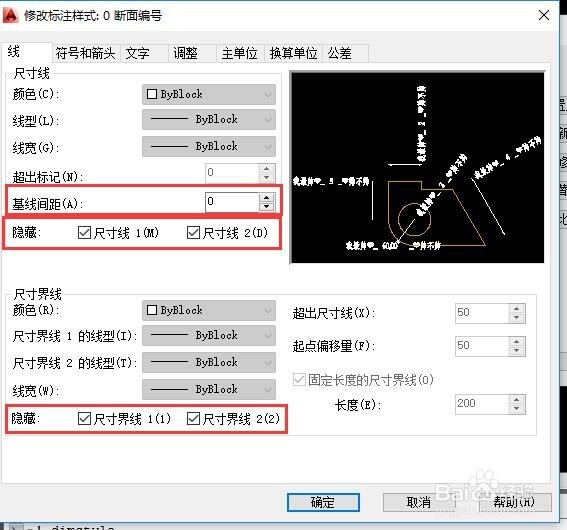This screenshot has width=567, height=530.
Task: Decrease 起点偏移量 with down arrow
Action: (x=517, y=350)
